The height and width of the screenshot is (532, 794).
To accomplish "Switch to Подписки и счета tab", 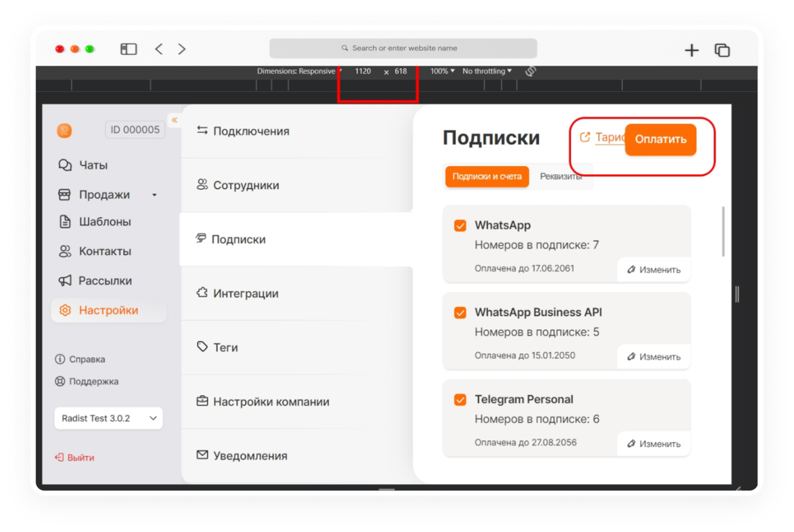I will pos(487,177).
